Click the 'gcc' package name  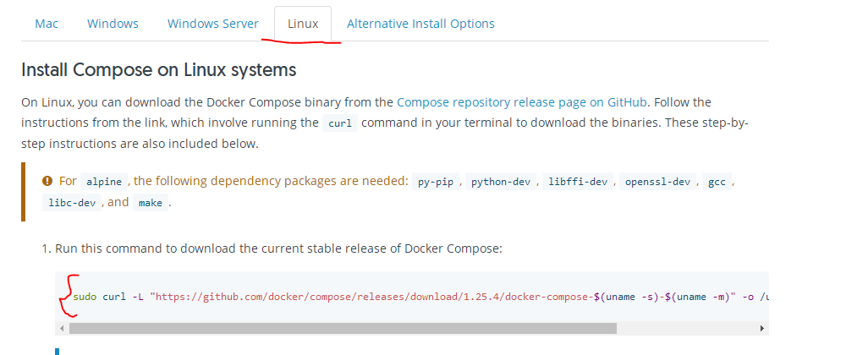(717, 182)
